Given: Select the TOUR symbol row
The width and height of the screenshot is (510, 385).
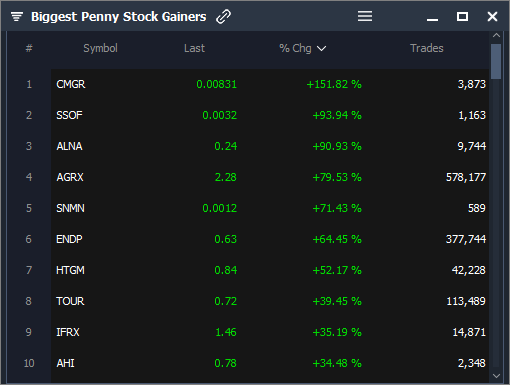Looking at the screenshot, I should [x=270, y=301].
